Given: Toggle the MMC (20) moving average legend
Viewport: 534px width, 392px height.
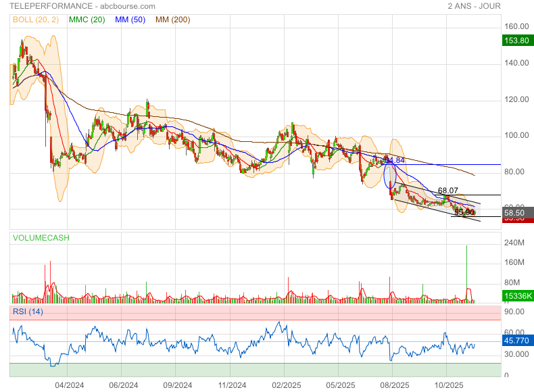Looking at the screenshot, I should 87,20.
